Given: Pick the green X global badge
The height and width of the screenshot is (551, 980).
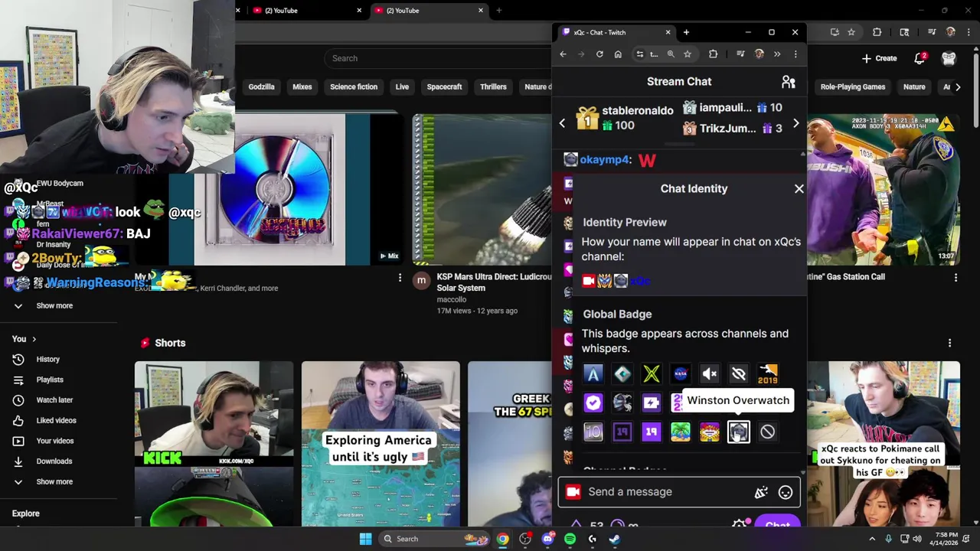Looking at the screenshot, I should 652,373.
